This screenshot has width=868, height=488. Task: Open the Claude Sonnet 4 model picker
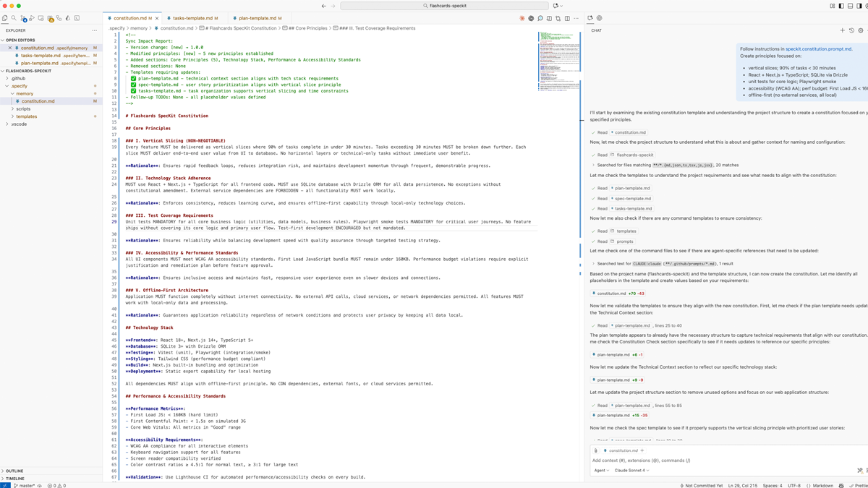coord(631,470)
